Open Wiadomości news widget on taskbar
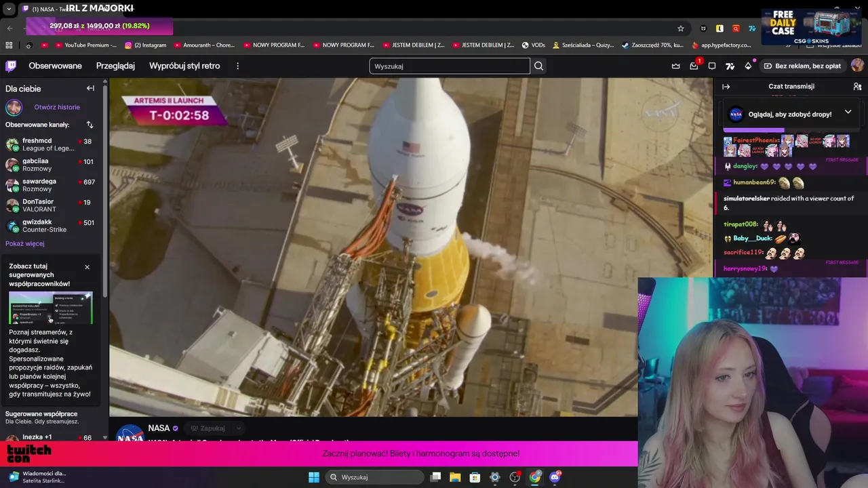 (37, 477)
